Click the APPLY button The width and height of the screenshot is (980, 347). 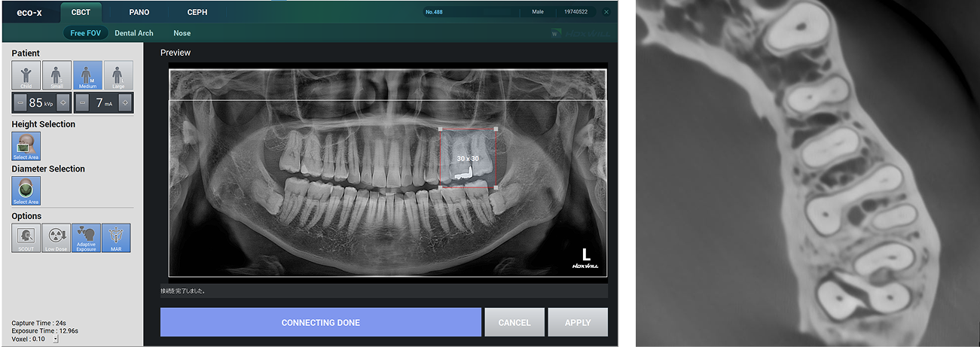578,322
